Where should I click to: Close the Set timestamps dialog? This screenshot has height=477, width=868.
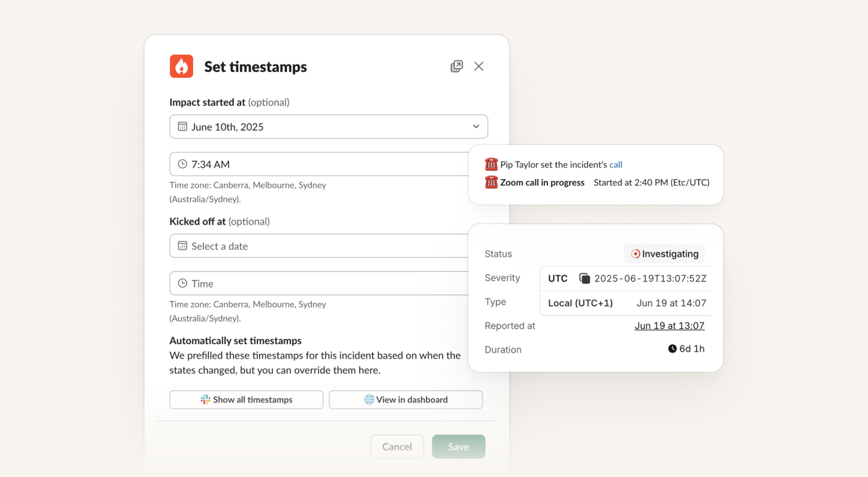pos(479,66)
